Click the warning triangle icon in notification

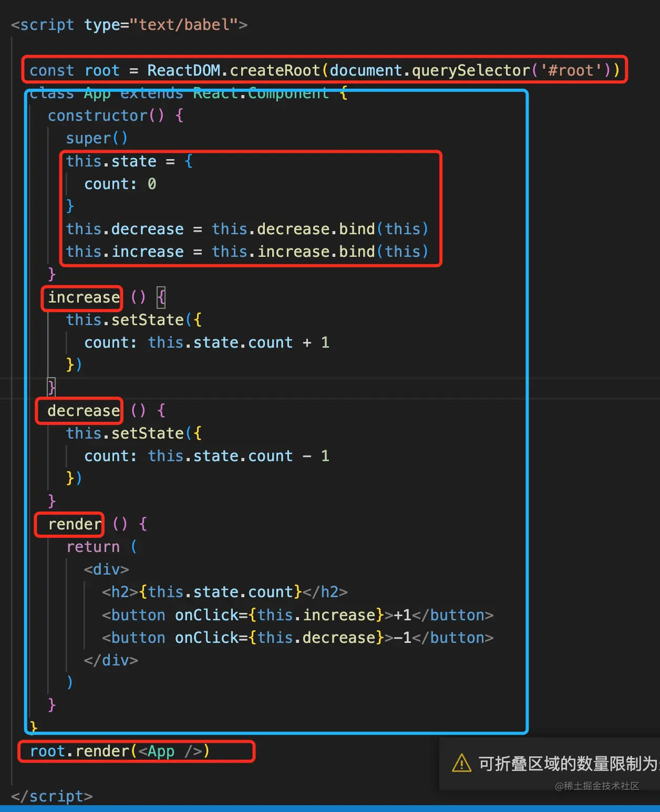(461, 763)
